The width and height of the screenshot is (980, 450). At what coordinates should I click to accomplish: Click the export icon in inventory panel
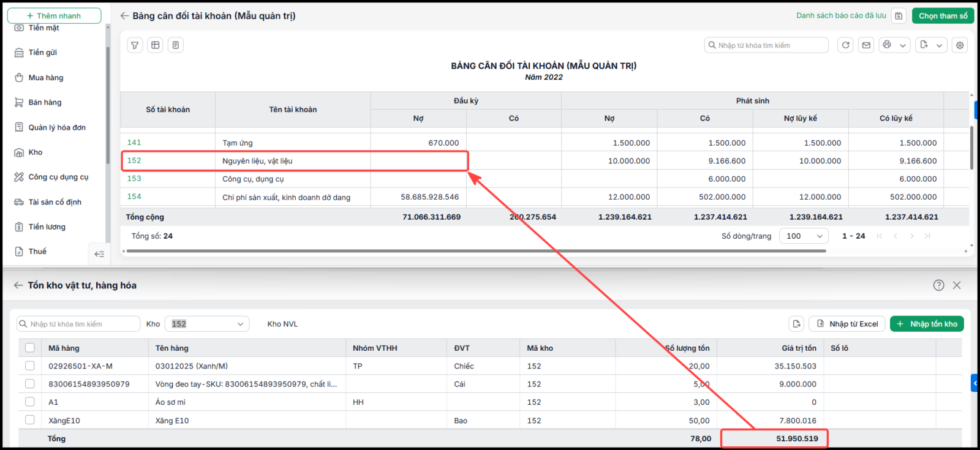(796, 324)
